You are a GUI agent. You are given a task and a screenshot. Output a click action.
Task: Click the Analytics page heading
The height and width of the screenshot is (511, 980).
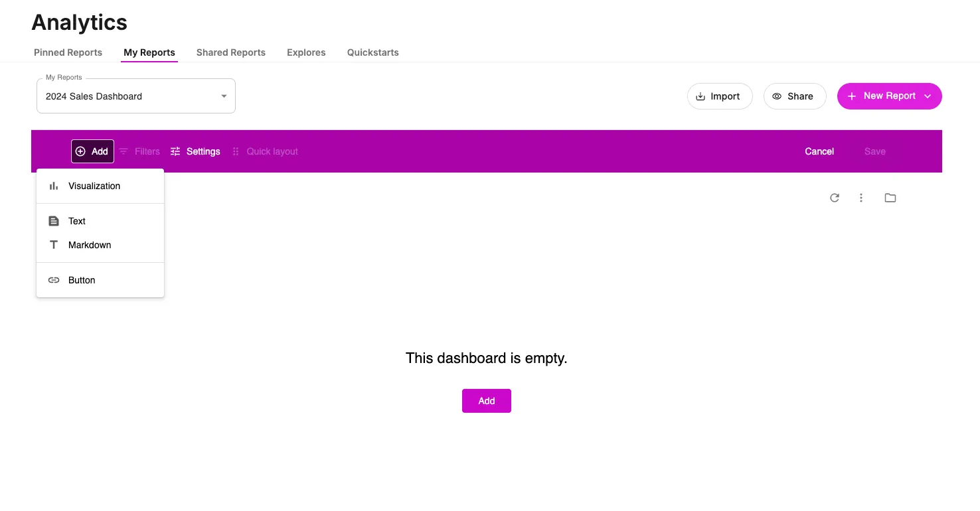[x=80, y=22]
